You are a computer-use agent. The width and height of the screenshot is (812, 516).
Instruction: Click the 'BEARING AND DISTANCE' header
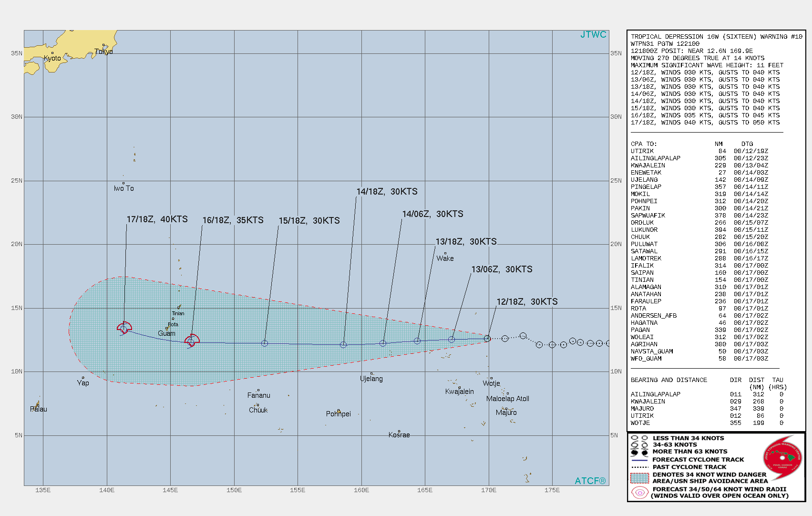(669, 380)
